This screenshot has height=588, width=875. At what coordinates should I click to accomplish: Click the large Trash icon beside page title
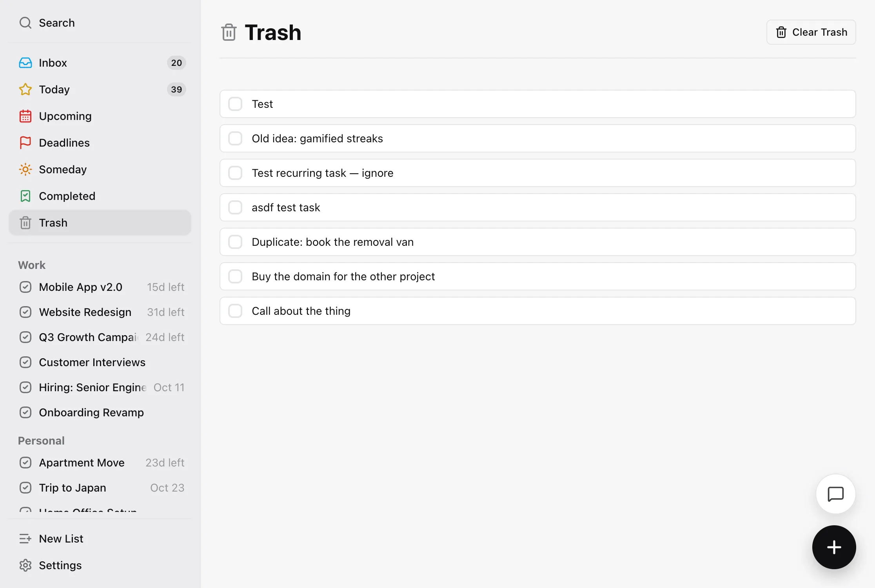pos(229,32)
